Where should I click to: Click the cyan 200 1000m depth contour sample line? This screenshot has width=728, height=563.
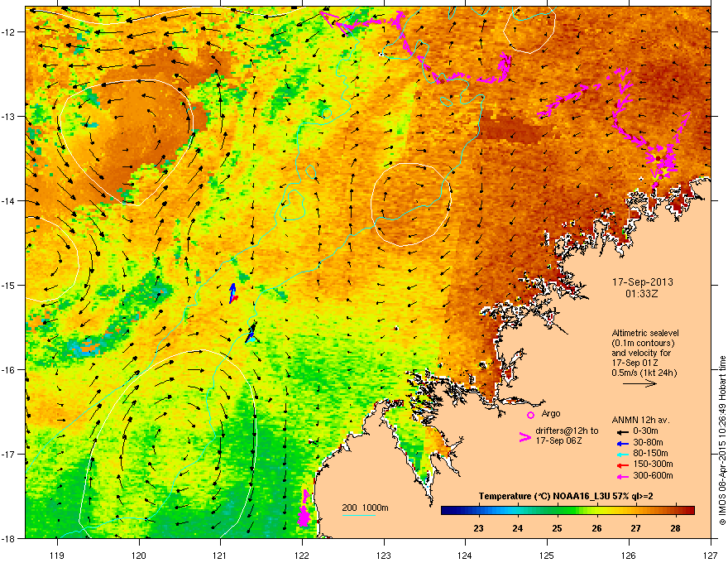coord(359,515)
